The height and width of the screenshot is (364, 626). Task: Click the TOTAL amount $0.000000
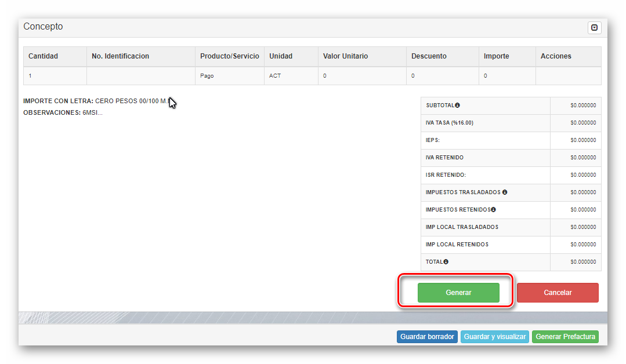[x=583, y=262]
